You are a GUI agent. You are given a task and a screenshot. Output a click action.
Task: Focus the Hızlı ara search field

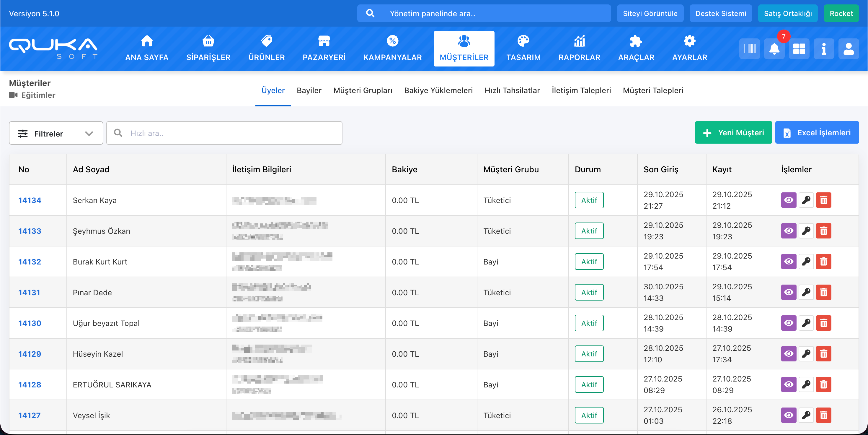click(233, 133)
